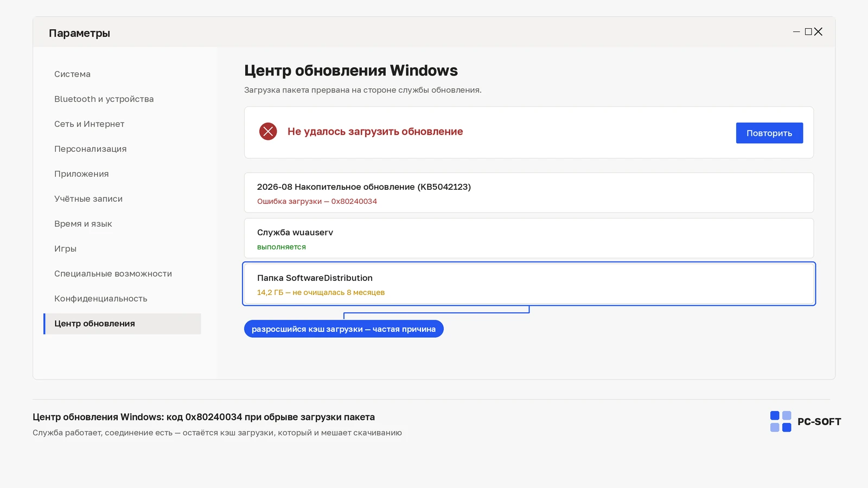The image size is (868, 488).
Task: Click the 14,2 ГБ folder size text
Action: (x=270, y=292)
